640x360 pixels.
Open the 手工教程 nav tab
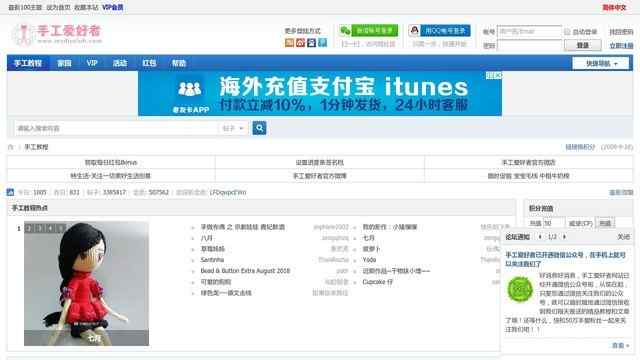pyautogui.click(x=28, y=63)
